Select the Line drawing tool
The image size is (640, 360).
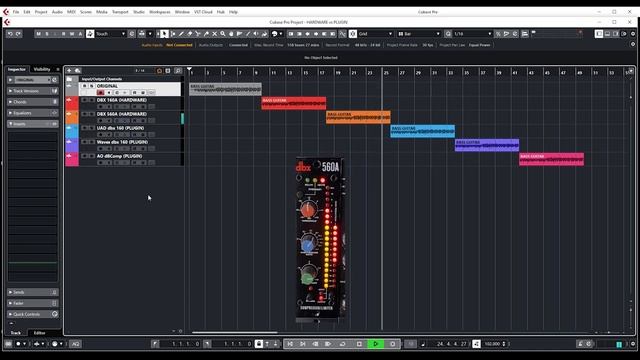pos(248,34)
